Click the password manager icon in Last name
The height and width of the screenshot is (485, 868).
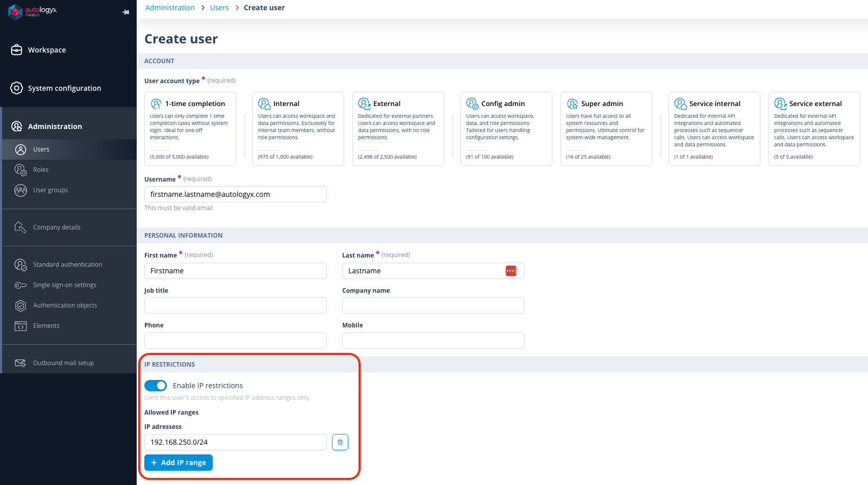511,271
